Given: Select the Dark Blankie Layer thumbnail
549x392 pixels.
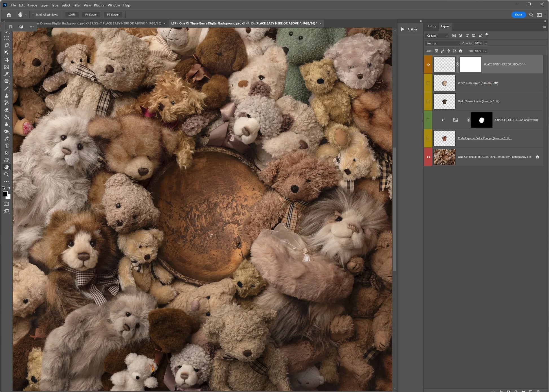Looking at the screenshot, I should click(444, 102).
